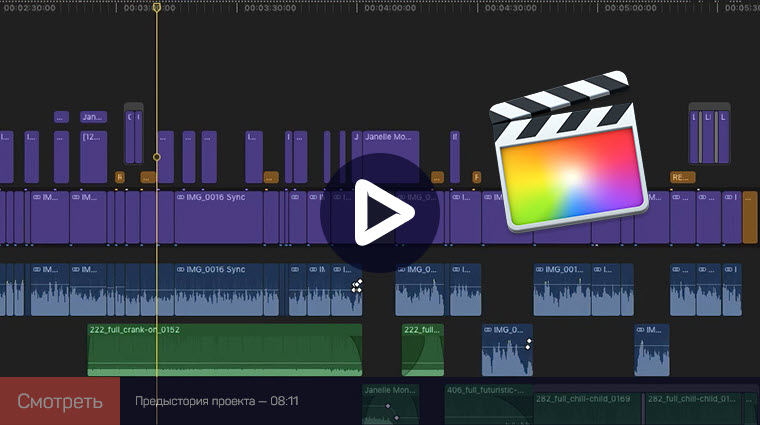Click the keyframe diamonds on the IMG audio fade
The height and width of the screenshot is (425, 760).
357,286
